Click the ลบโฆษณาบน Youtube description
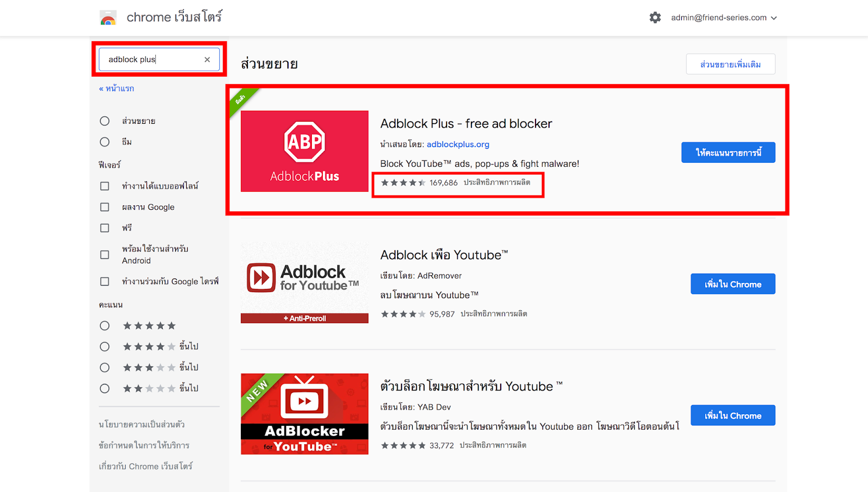Image resolution: width=868 pixels, height=492 pixels. click(429, 295)
